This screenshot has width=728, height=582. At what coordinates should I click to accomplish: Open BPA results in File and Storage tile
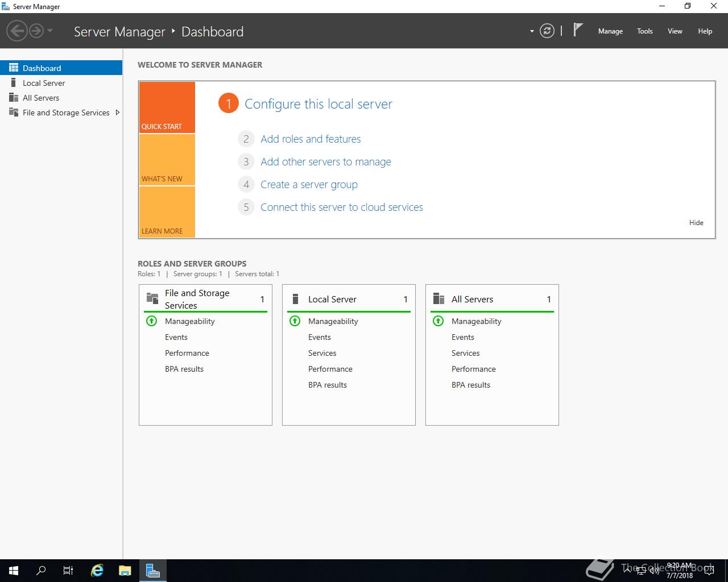pos(184,369)
